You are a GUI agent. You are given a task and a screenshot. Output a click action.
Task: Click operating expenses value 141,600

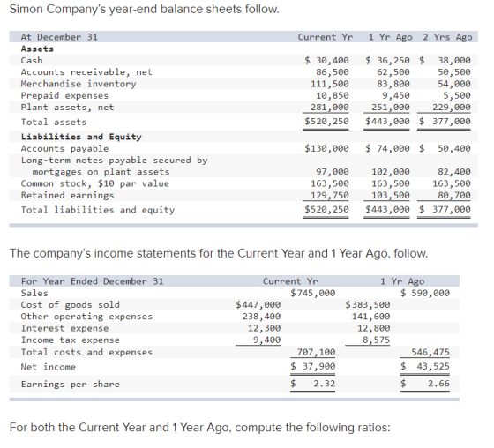(370, 317)
